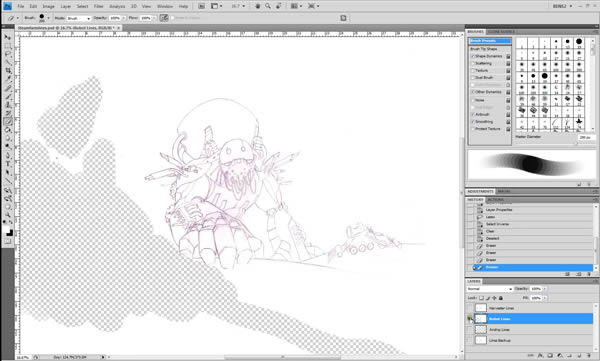Toggle visibility of Robot Lines layer
Screen dimensions: 600x361
(469, 319)
